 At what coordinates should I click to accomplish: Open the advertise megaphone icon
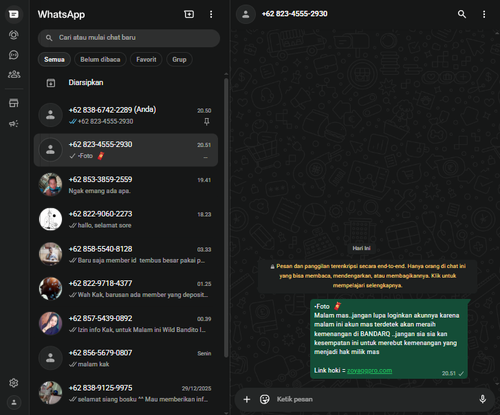[x=14, y=124]
